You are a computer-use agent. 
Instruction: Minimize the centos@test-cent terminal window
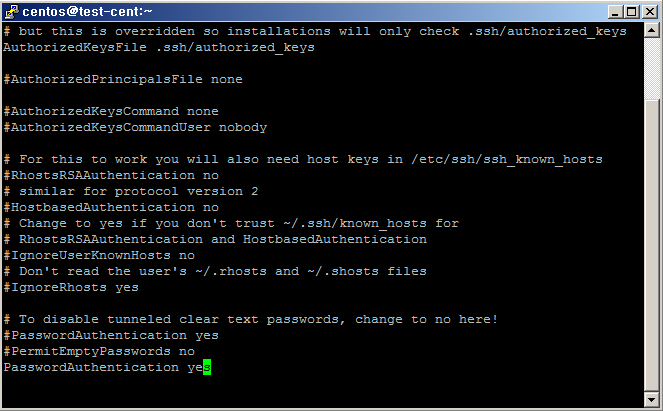coord(616,11)
